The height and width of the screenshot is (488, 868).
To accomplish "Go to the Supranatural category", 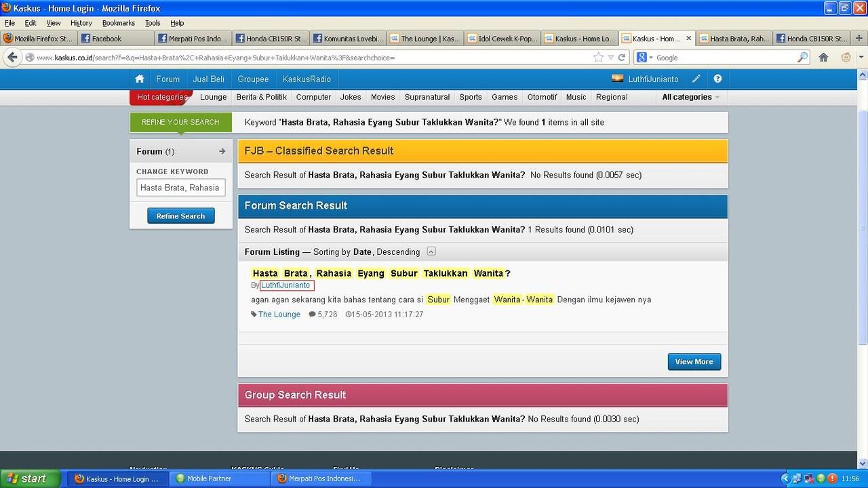I will click(427, 97).
